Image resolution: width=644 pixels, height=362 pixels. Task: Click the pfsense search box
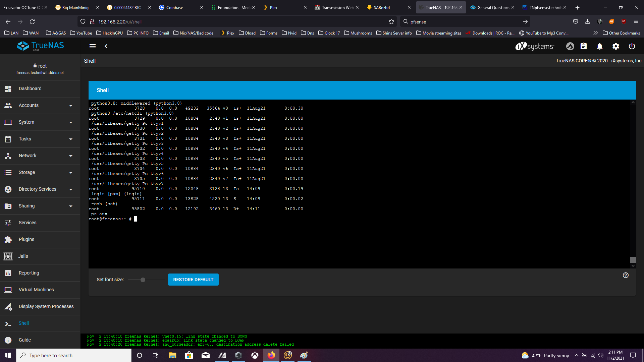tap(465, 21)
